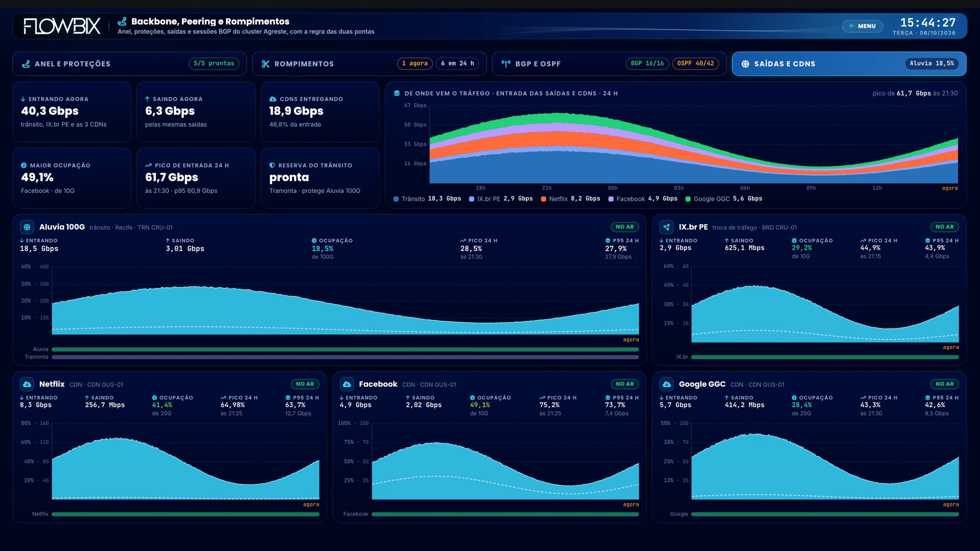Click the 'OSPF 40/42' badge
This screenshot has width=980, height=551.
[x=696, y=64]
